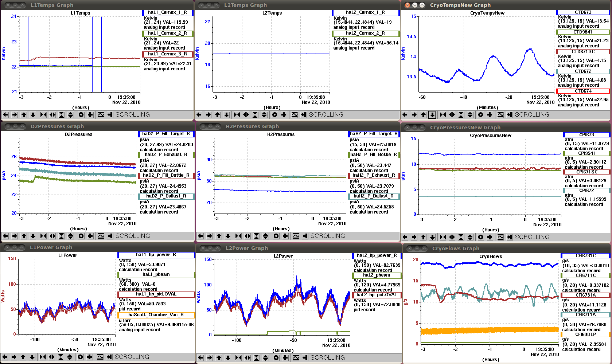Click circle icon in H2Pressures toolbar
The height and width of the screenshot is (364, 612).
tap(276, 236)
